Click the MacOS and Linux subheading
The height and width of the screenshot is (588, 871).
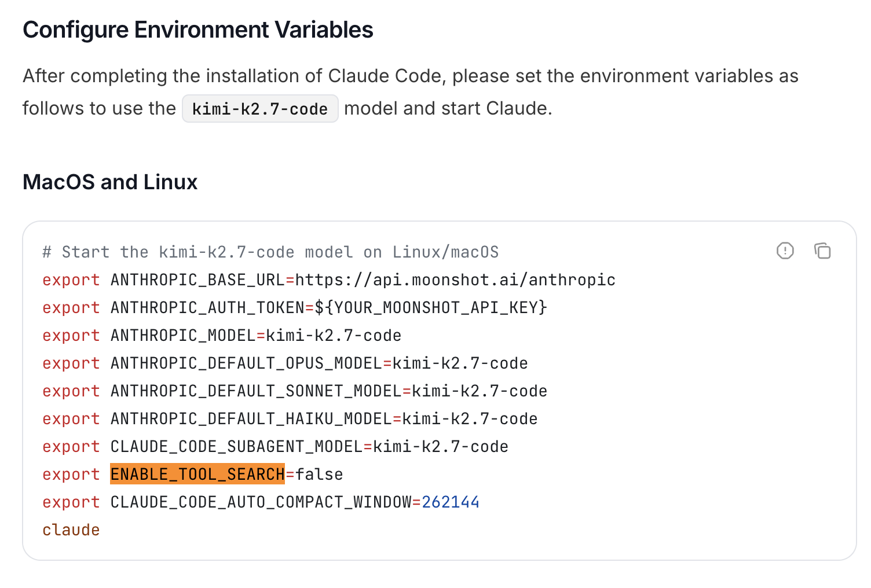pos(110,182)
